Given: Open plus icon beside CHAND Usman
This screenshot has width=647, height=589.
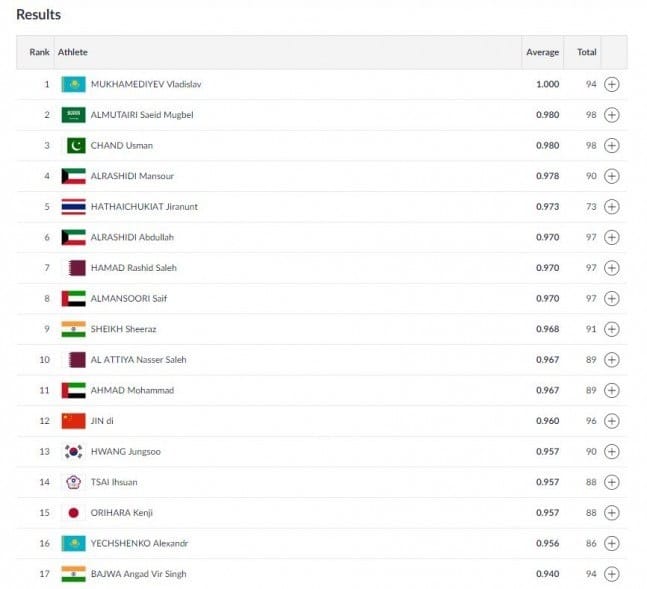Looking at the screenshot, I should 612,145.
